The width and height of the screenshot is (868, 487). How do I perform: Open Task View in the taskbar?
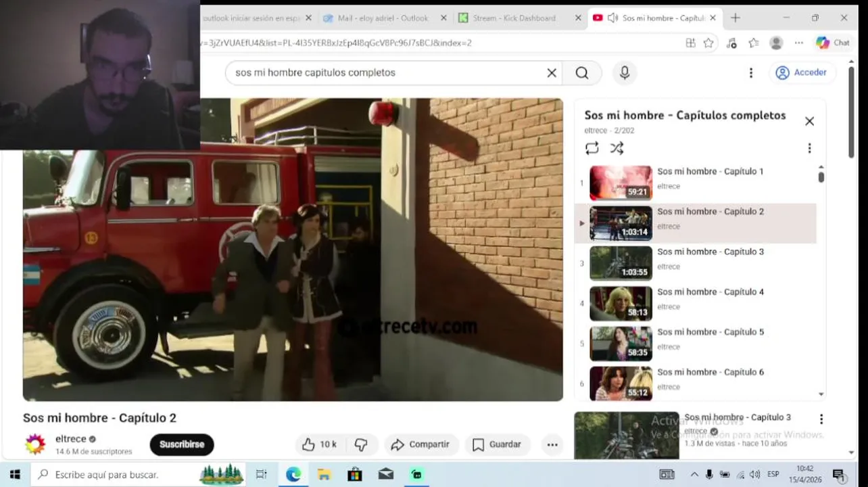(262, 474)
